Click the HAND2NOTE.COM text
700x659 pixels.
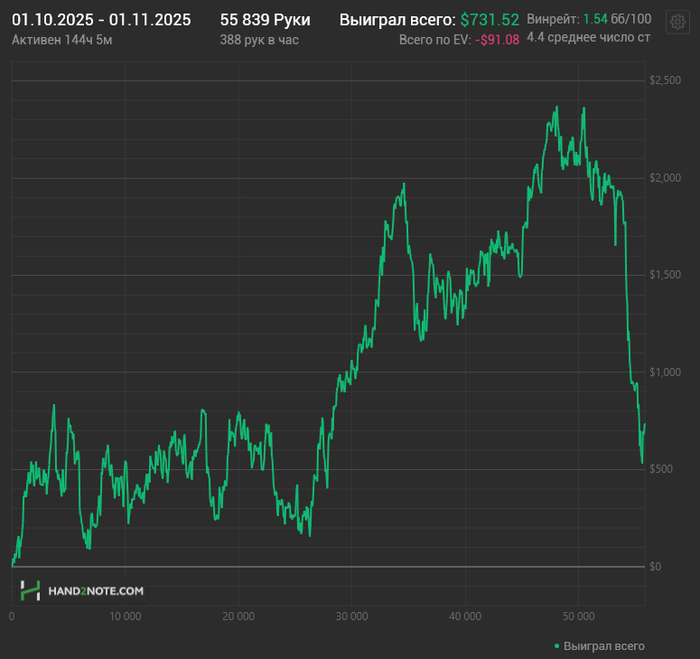tap(96, 591)
